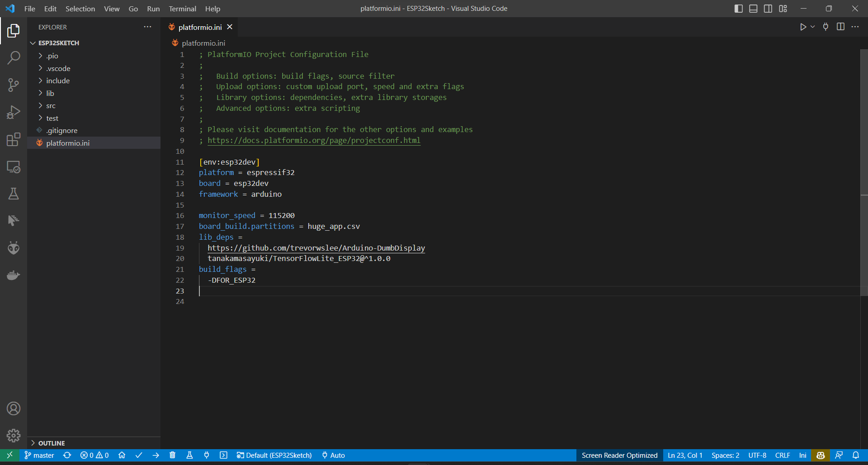
Task: Clean the project with the trash icon
Action: [x=172, y=455]
